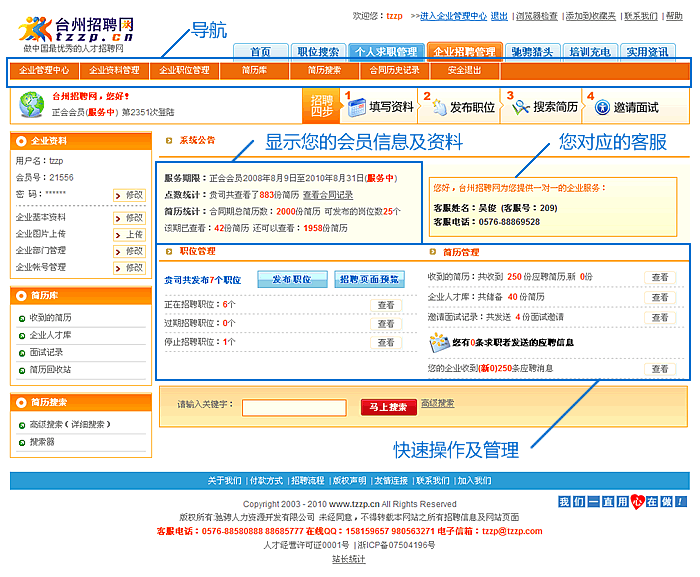The image size is (700, 577).
Task: Open the 查看合同记录 link
Action: (328, 195)
